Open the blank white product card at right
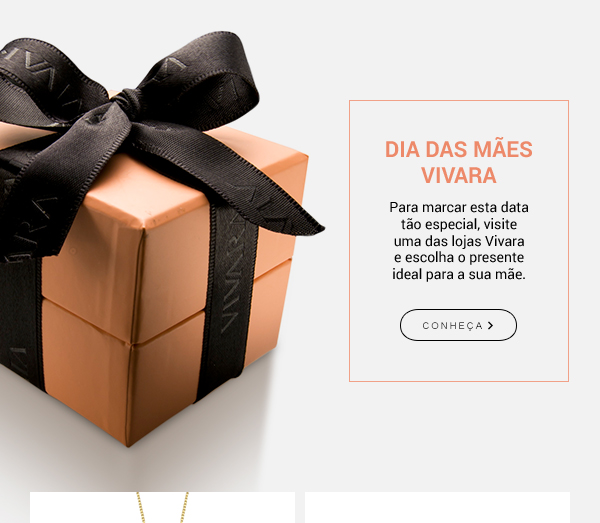The height and width of the screenshot is (523, 600). [437, 507]
